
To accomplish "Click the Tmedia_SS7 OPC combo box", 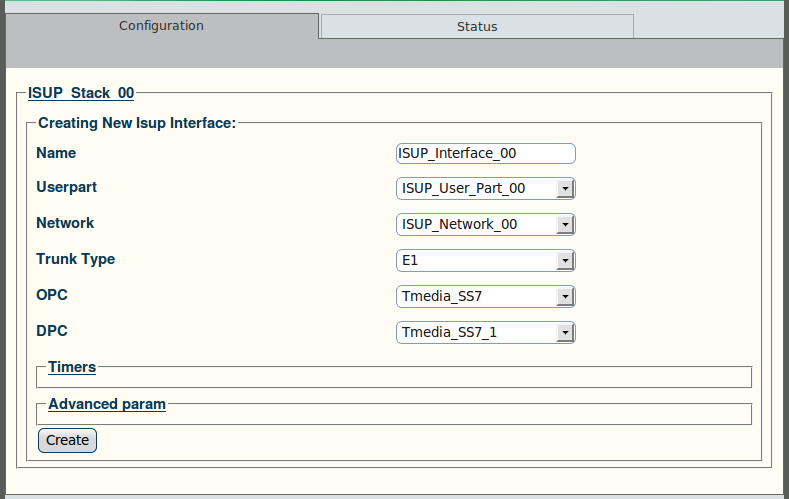I will point(486,297).
